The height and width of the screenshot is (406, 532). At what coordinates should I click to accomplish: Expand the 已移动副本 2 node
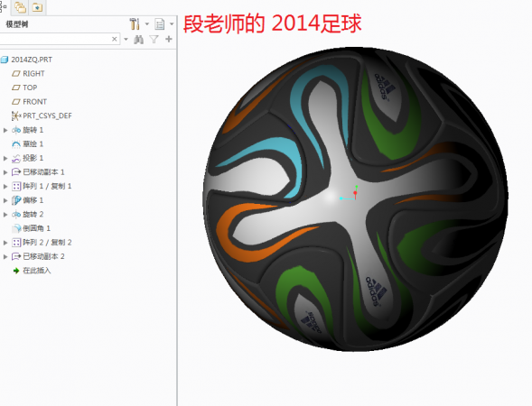5,256
